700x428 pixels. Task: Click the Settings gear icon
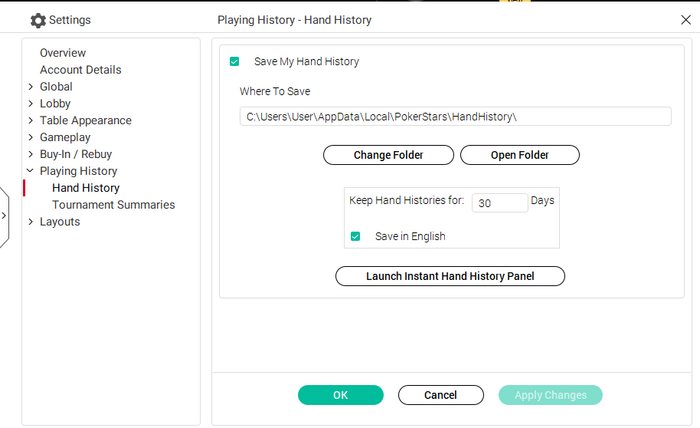[38, 20]
